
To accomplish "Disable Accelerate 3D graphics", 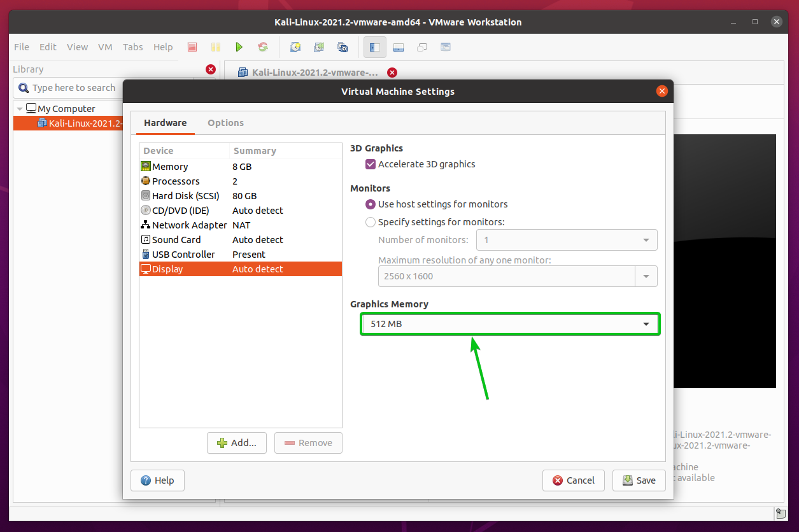I will coord(371,164).
